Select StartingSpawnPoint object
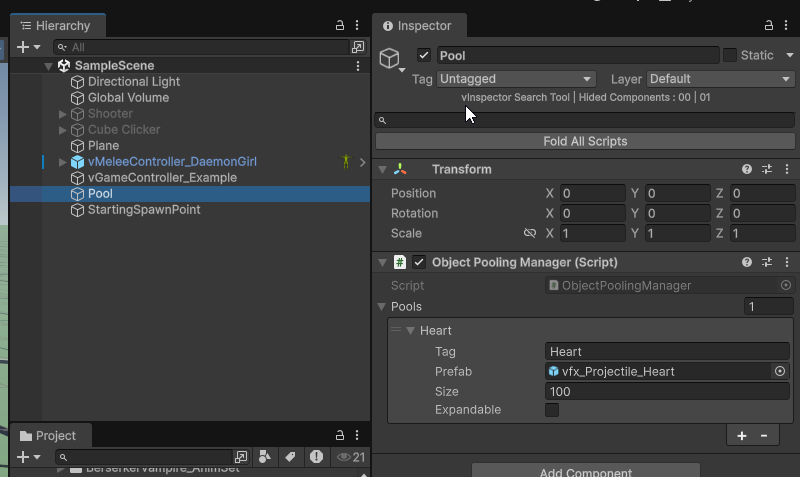This screenshot has width=800, height=477. tap(144, 210)
